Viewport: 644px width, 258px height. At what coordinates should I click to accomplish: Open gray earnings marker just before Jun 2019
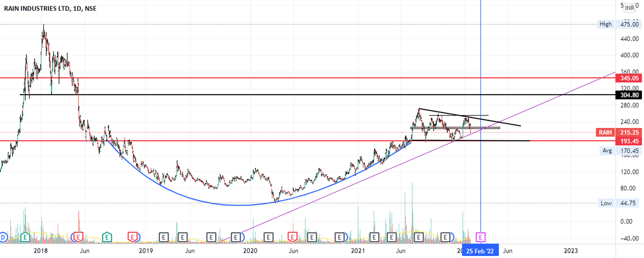(x=182, y=237)
